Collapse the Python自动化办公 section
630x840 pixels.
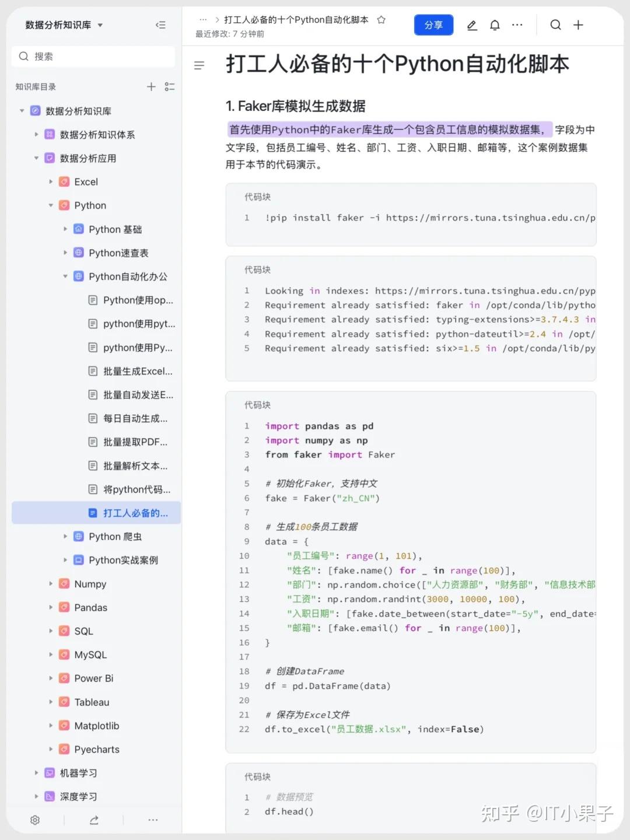point(65,276)
